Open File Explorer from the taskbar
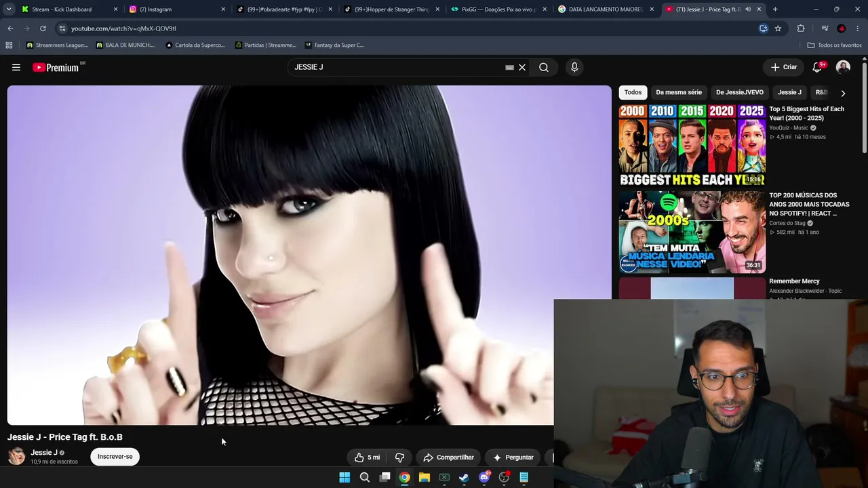 click(x=425, y=477)
